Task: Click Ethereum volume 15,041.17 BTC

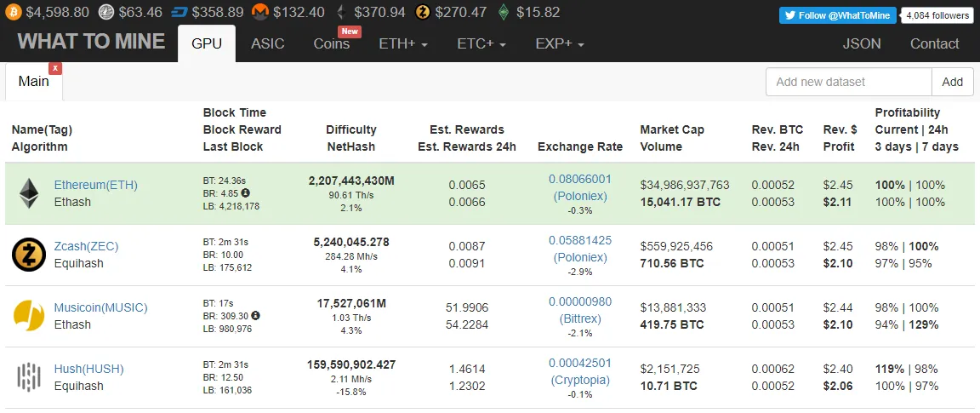Action: (x=680, y=202)
